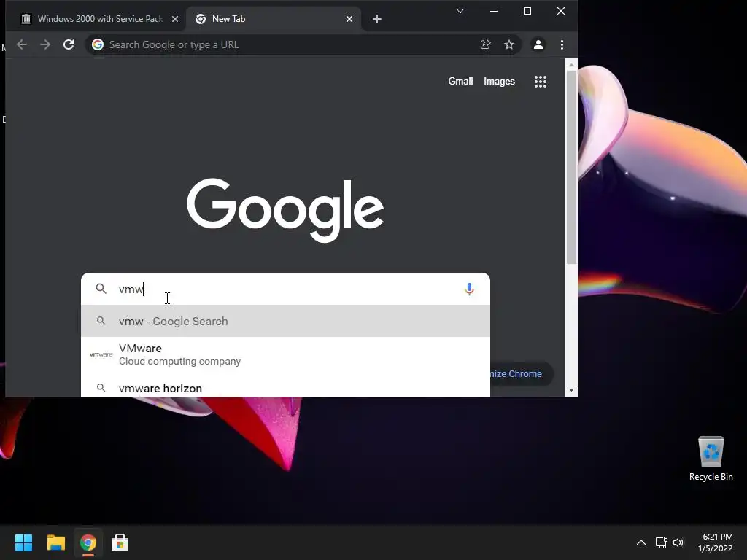Screen dimensions: 747x560
Task: Click the scrollbar down arrow
Action: [571, 391]
